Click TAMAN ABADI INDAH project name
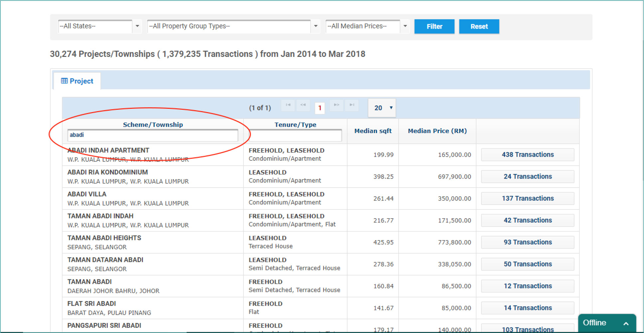The height and width of the screenshot is (333, 644). [100, 216]
